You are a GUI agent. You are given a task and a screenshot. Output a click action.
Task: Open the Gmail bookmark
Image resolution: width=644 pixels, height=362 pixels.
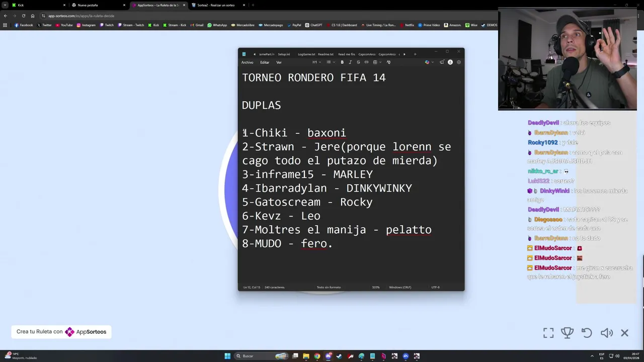(197, 25)
